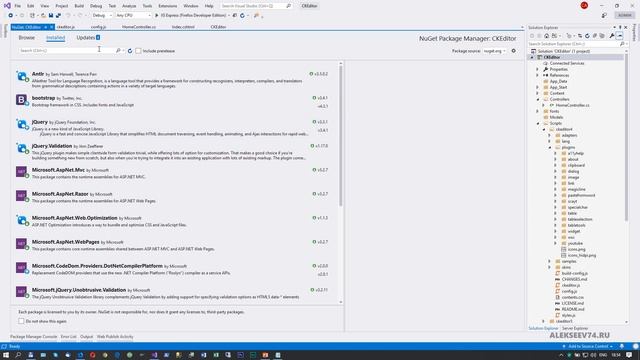This screenshot has height=360, width=640.
Task: Click the bootstrap package icon
Action: click(x=22, y=100)
